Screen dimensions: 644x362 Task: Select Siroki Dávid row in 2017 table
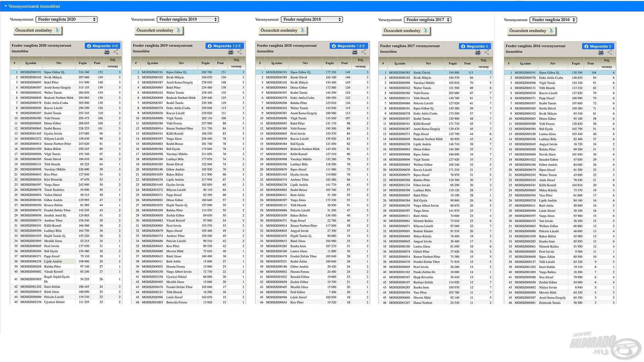click(x=436, y=72)
